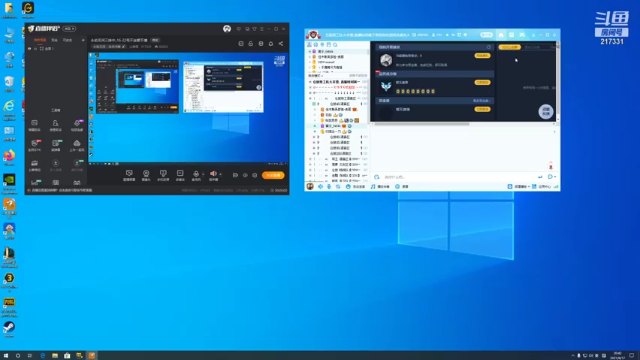
Task: Click the share icon at Douyu's top right
Action: click(281, 43)
